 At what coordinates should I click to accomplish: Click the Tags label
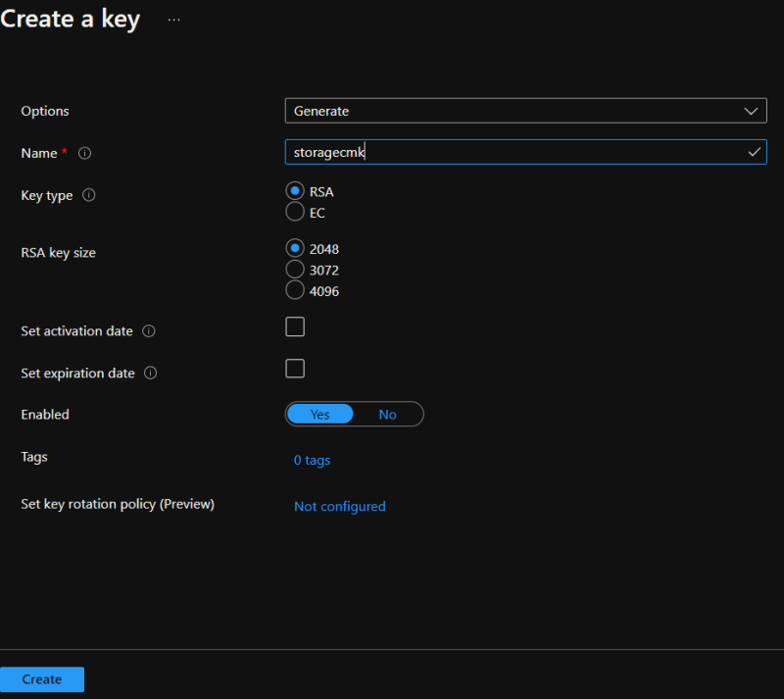34,457
